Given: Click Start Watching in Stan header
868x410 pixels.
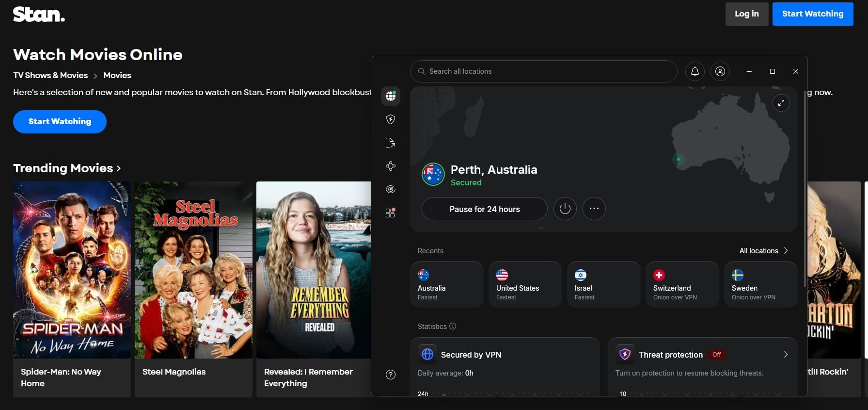Looking at the screenshot, I should click(813, 14).
